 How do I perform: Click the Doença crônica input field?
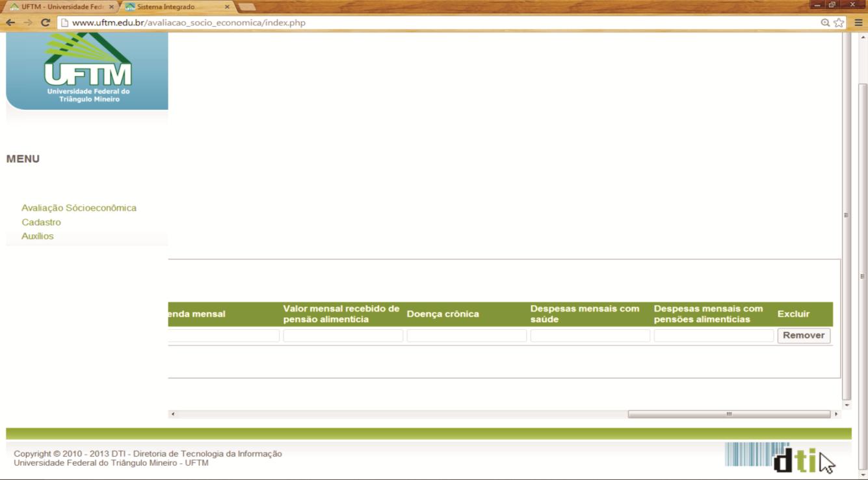(467, 336)
